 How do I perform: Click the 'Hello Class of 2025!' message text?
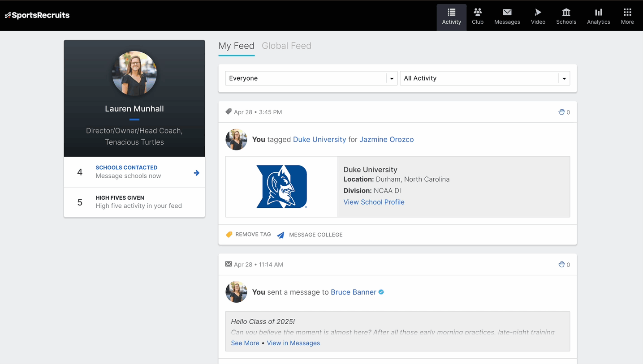coord(263,321)
